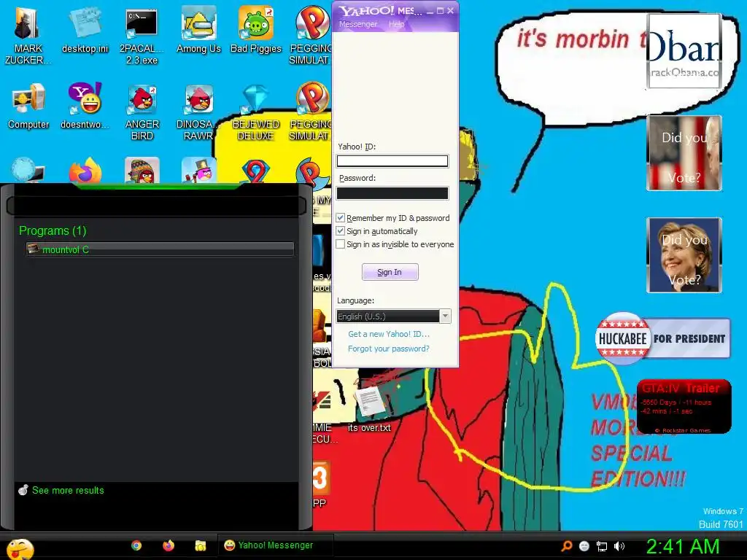Select the network globe desktop icon
The image size is (747, 560).
coord(28,171)
